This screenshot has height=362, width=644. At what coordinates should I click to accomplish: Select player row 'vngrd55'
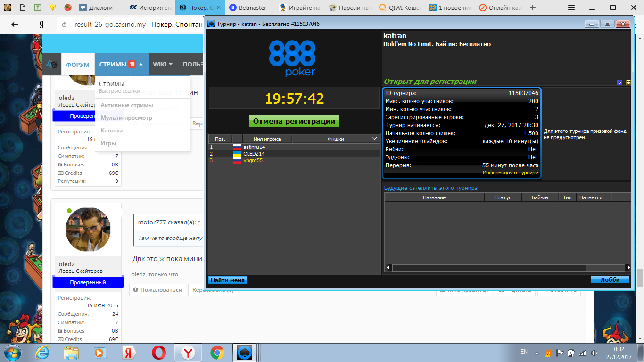[294, 160]
